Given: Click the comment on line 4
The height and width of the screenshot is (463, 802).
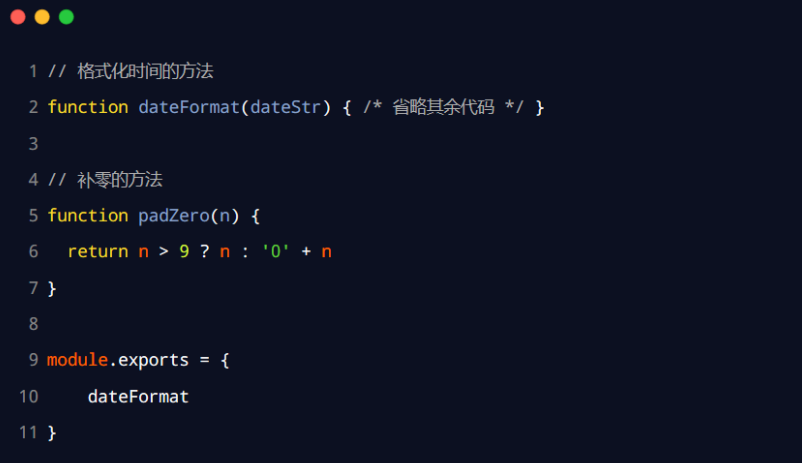Looking at the screenshot, I should pos(105,180).
